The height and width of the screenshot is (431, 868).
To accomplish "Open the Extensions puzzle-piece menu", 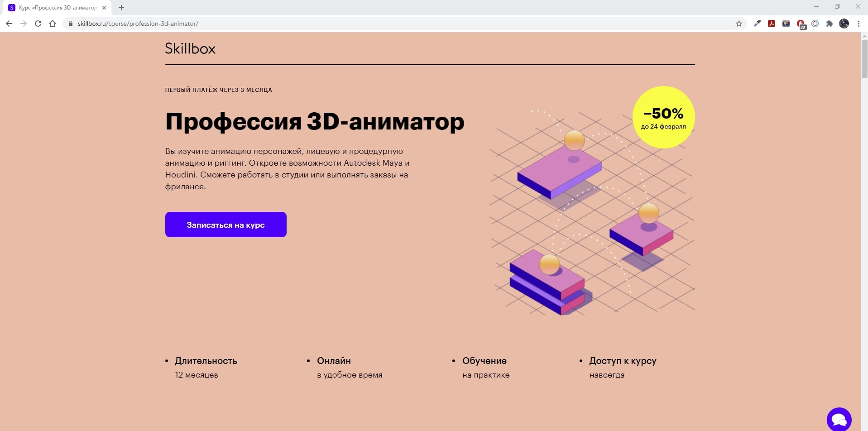I will pos(830,24).
